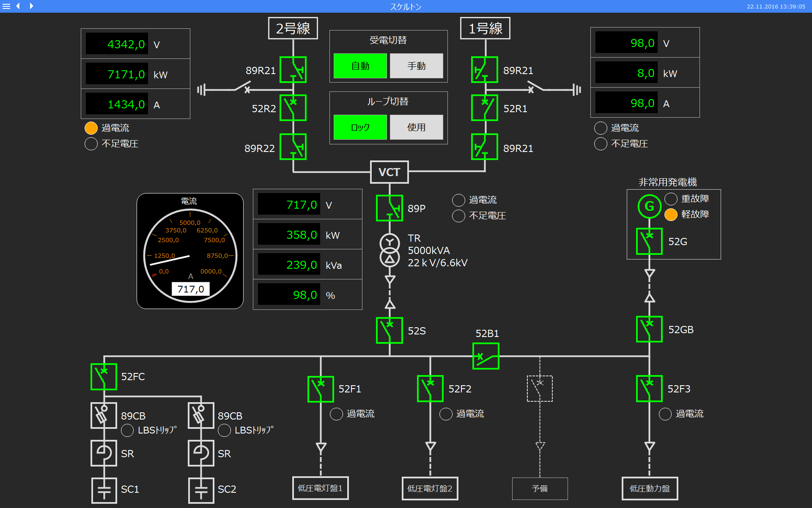Switch power receiving mode to 手動
812x508 pixels.
416,66
